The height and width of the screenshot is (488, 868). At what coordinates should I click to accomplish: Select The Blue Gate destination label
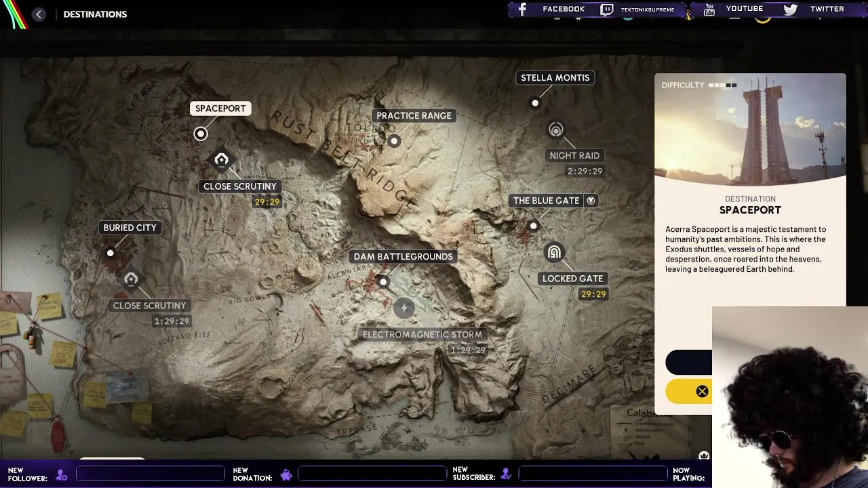pyautogui.click(x=546, y=201)
